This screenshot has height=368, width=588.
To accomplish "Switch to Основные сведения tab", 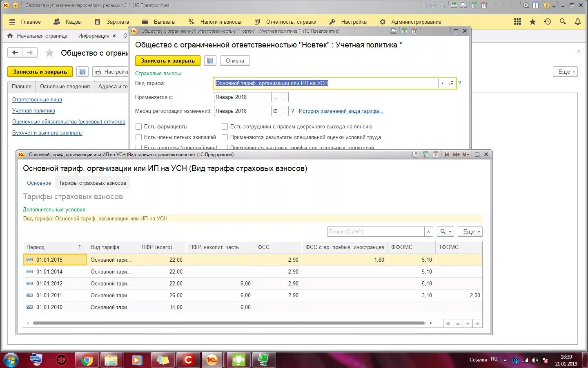I will [65, 86].
